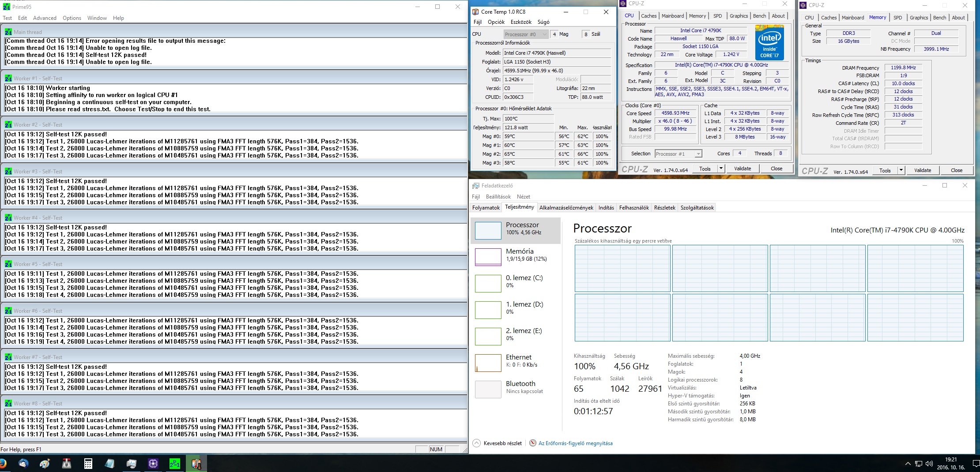Image resolution: width=980 pixels, height=472 pixels.
Task: Click the Worker #1 Self-Test window icon
Action: (x=8, y=78)
